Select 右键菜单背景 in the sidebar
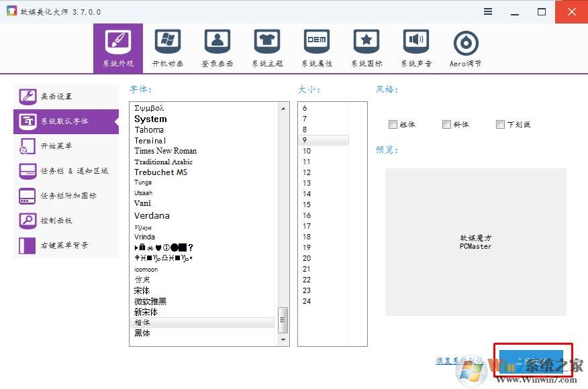588x389 pixels. click(66, 245)
